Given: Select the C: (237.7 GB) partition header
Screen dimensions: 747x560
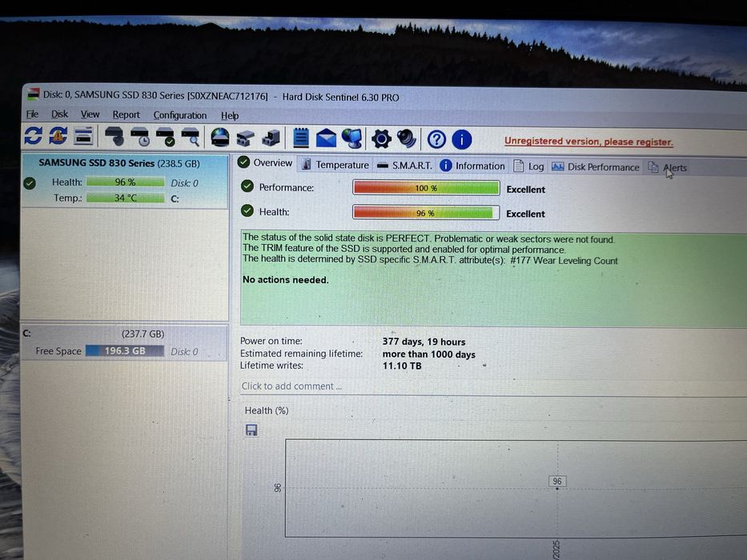Looking at the screenshot, I should coord(125,334).
